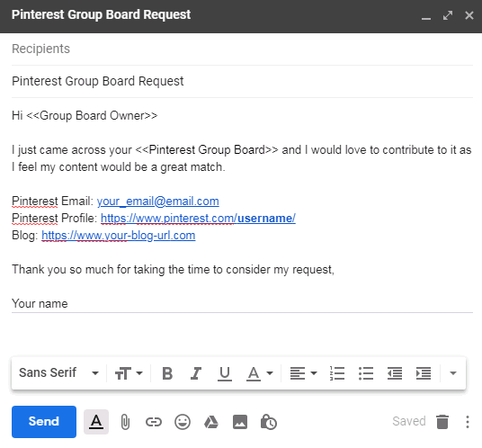The height and width of the screenshot is (448, 482).
Task: Open the pinterest.com/username profile link
Action: [x=198, y=219]
